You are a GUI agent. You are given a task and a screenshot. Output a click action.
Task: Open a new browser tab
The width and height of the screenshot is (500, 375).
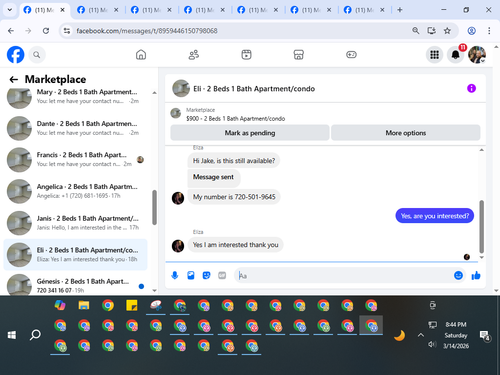click(400, 10)
